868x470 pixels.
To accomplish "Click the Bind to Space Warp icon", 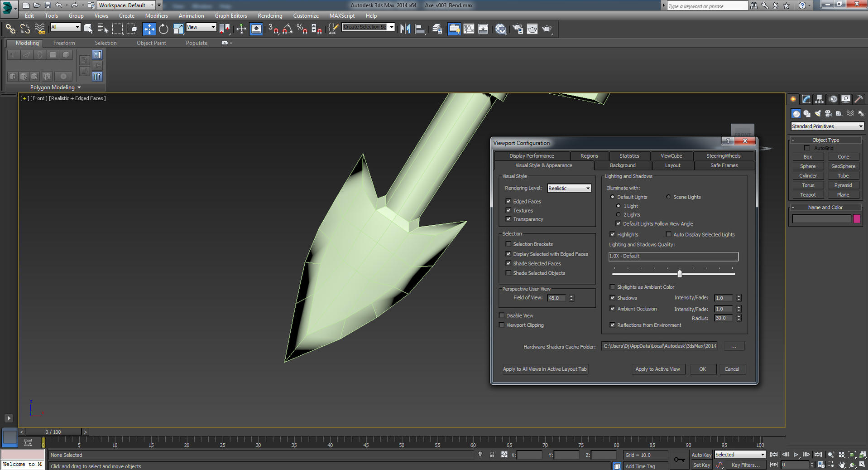I will (40, 29).
